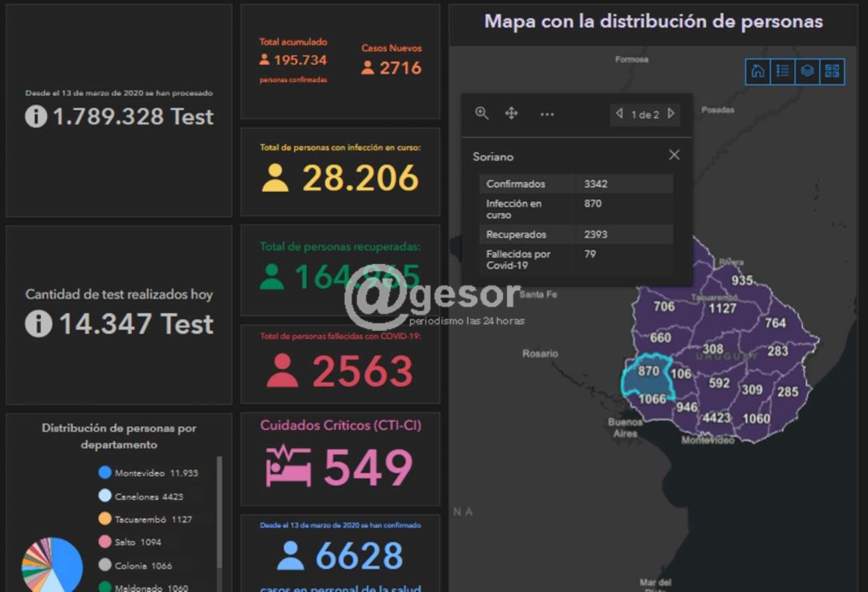
Task: Click info icon beside 1.789.328 Test
Action: [x=36, y=116]
